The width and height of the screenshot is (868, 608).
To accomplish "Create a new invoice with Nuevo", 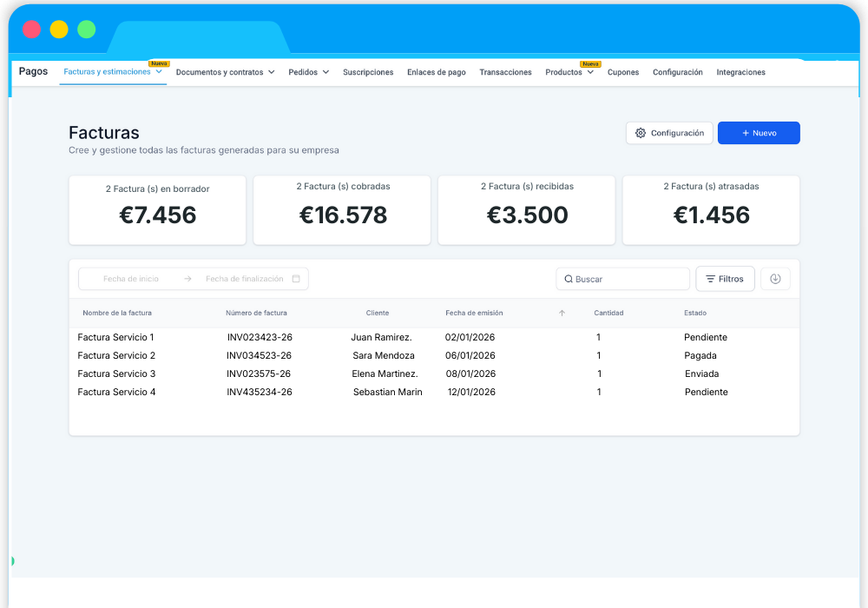I will click(x=759, y=133).
